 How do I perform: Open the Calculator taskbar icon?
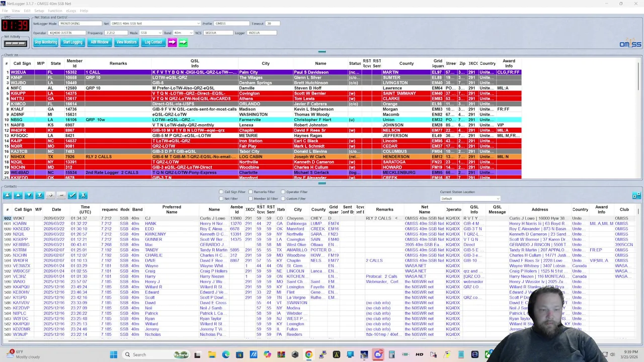[x=391, y=354]
